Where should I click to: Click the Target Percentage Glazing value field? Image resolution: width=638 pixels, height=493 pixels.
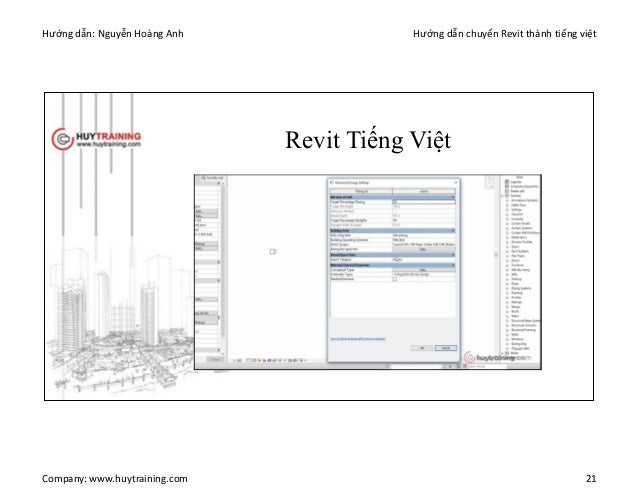coord(424,202)
